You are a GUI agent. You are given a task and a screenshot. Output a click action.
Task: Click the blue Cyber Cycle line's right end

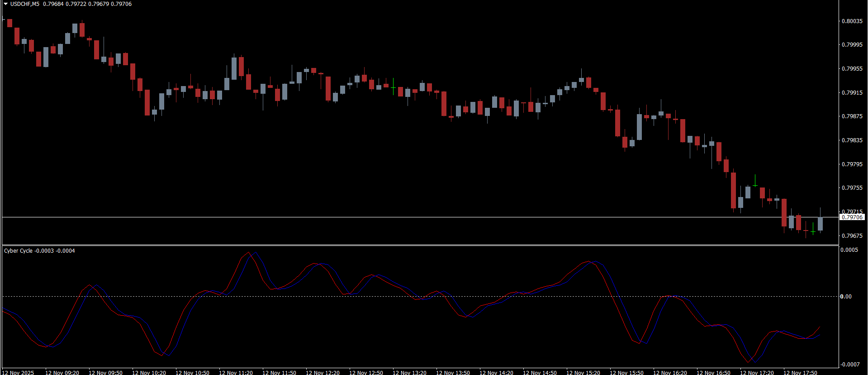[x=820, y=335]
